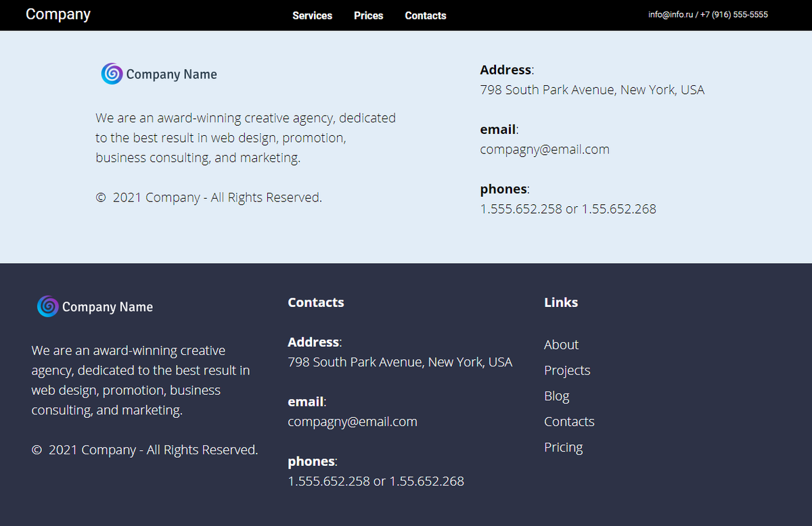Image resolution: width=812 pixels, height=526 pixels.
Task: Click the Links heading in the dark footer
Action: pyautogui.click(x=561, y=302)
